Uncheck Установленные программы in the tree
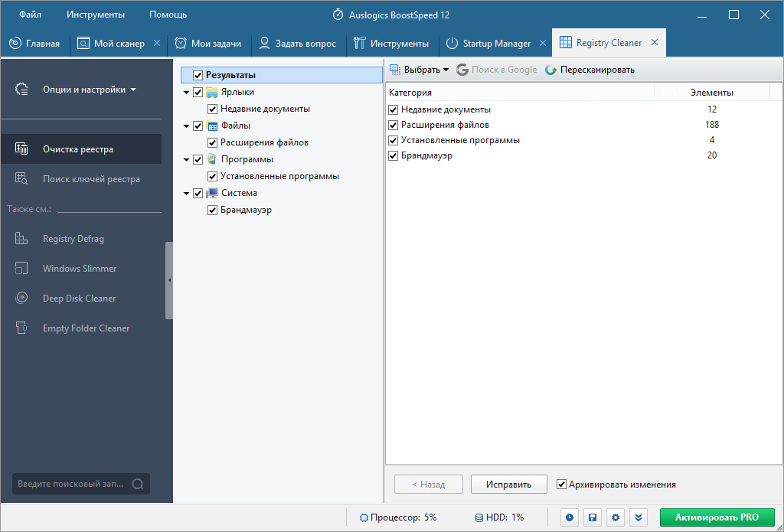The width and height of the screenshot is (784, 532). click(212, 177)
